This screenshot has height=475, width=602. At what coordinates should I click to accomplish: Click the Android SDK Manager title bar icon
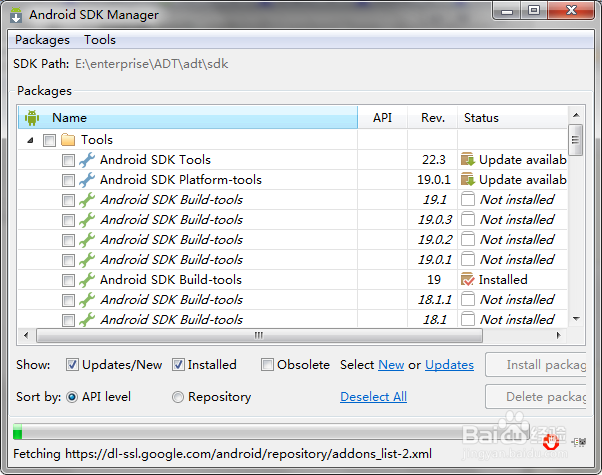16,15
